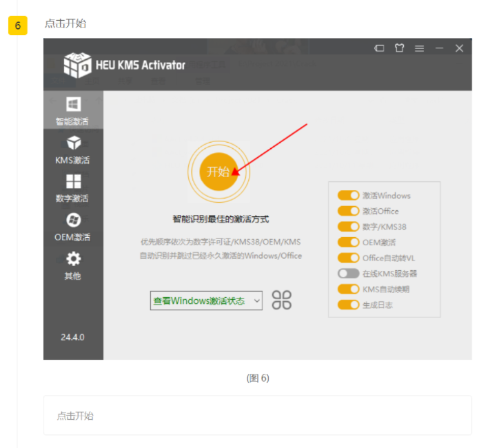Click the text 自动识别并跳过已经永久激活的Windows/Office
This screenshot has height=448, width=479.
tap(221, 256)
